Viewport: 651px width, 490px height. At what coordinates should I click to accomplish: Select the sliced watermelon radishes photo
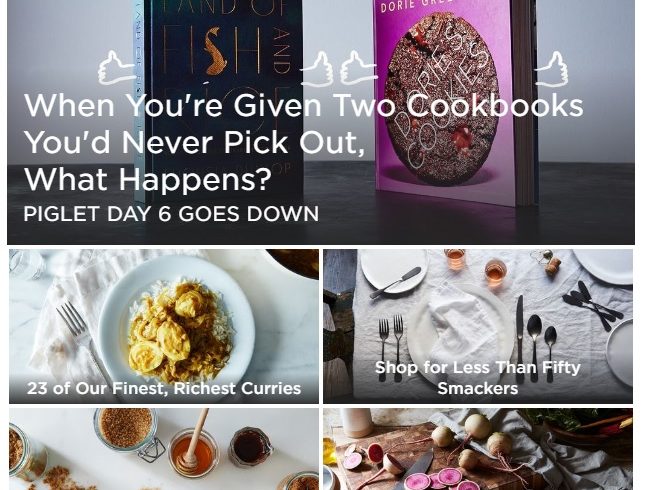point(478,449)
